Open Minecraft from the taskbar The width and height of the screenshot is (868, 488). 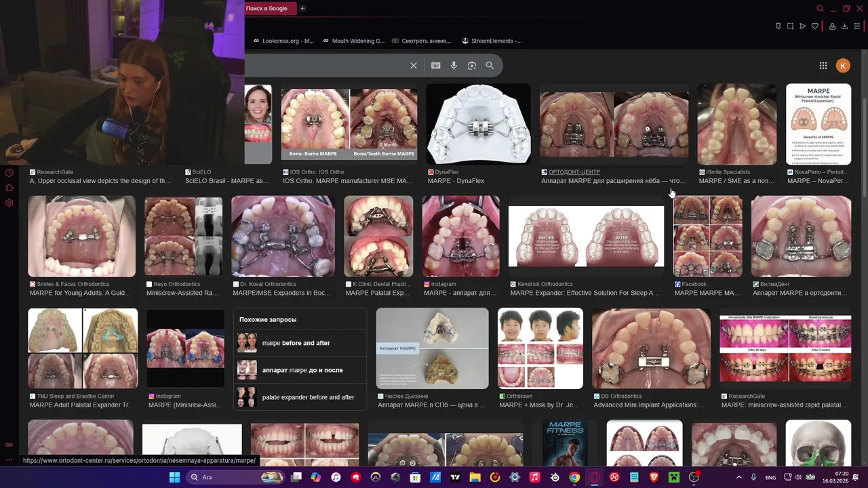point(673,477)
